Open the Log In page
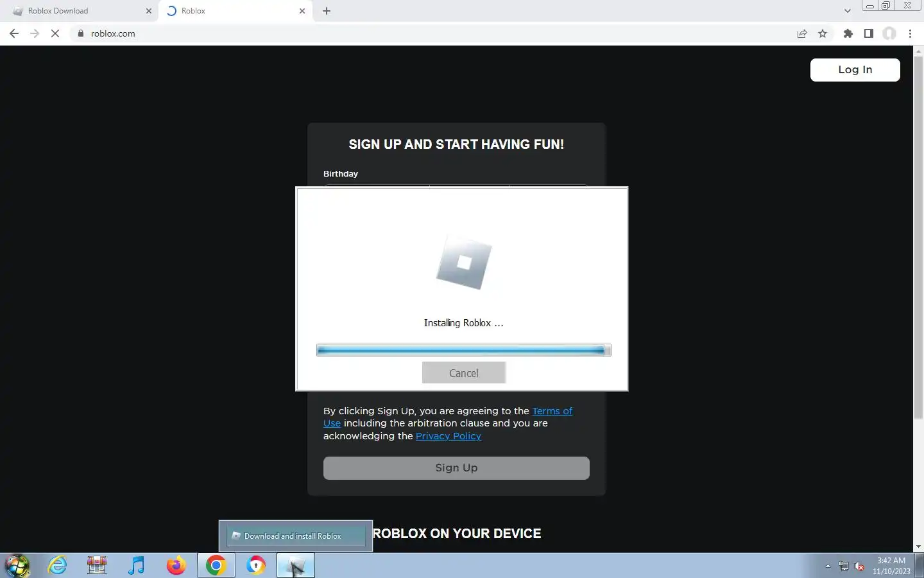 pos(855,70)
